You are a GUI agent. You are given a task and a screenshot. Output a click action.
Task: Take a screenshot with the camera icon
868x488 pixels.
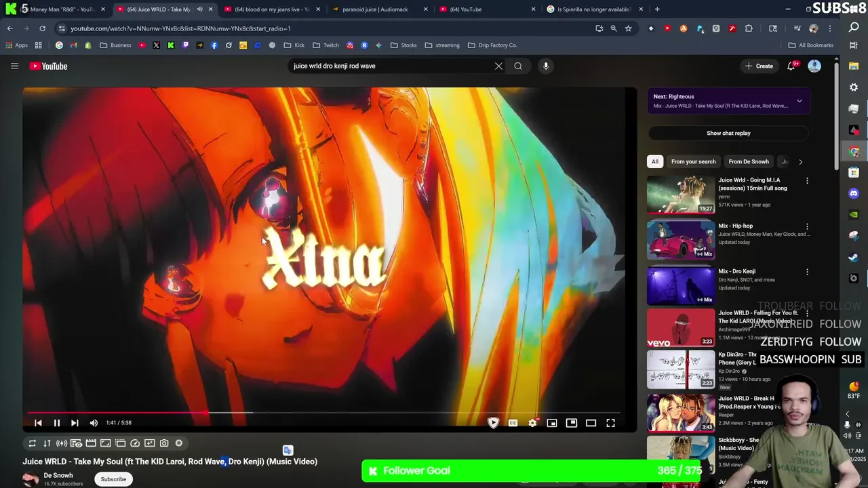[164, 443]
